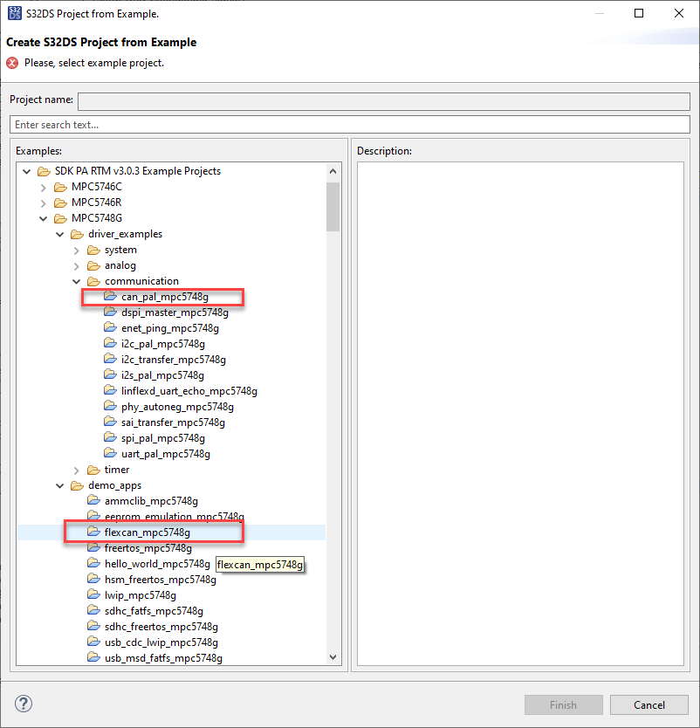Screen dimensions: 700x728
Task: Expand the MPC5746C node
Action: (x=43, y=187)
